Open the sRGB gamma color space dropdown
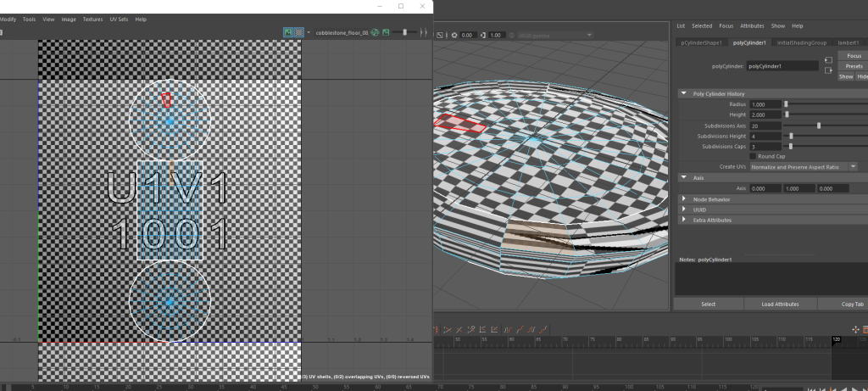 [x=551, y=35]
